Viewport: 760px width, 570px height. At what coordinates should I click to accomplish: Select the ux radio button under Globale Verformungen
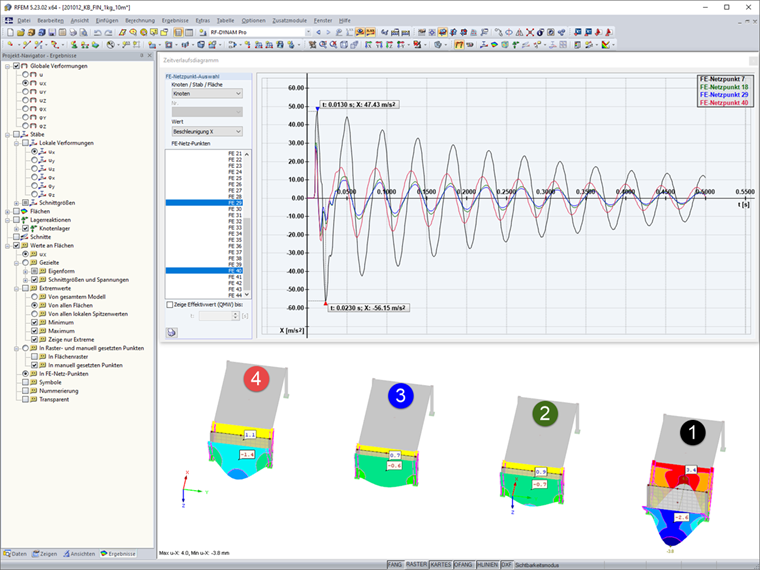25,83
